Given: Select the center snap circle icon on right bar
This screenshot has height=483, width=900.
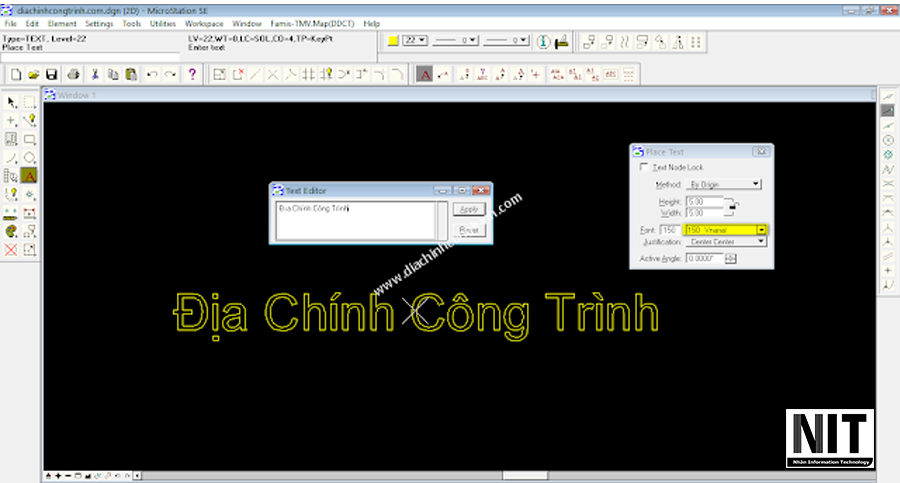Looking at the screenshot, I should click(x=888, y=140).
